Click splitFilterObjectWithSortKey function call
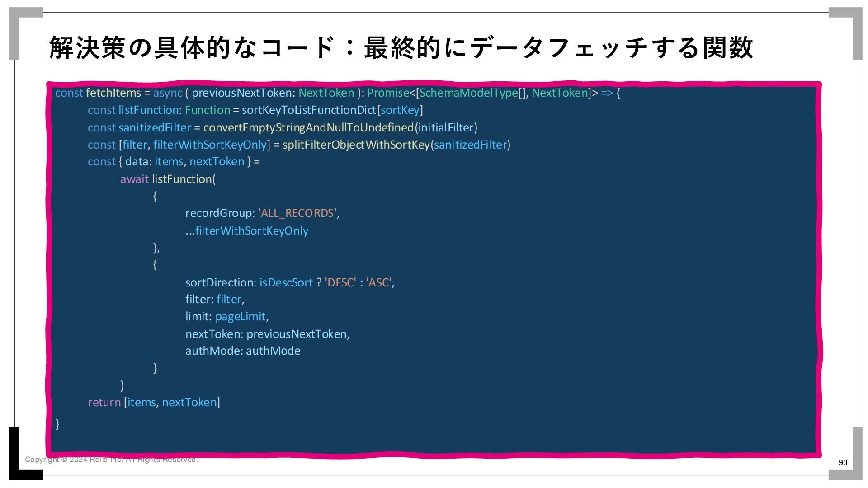Screen dimensions: 868x488 (x=356, y=145)
